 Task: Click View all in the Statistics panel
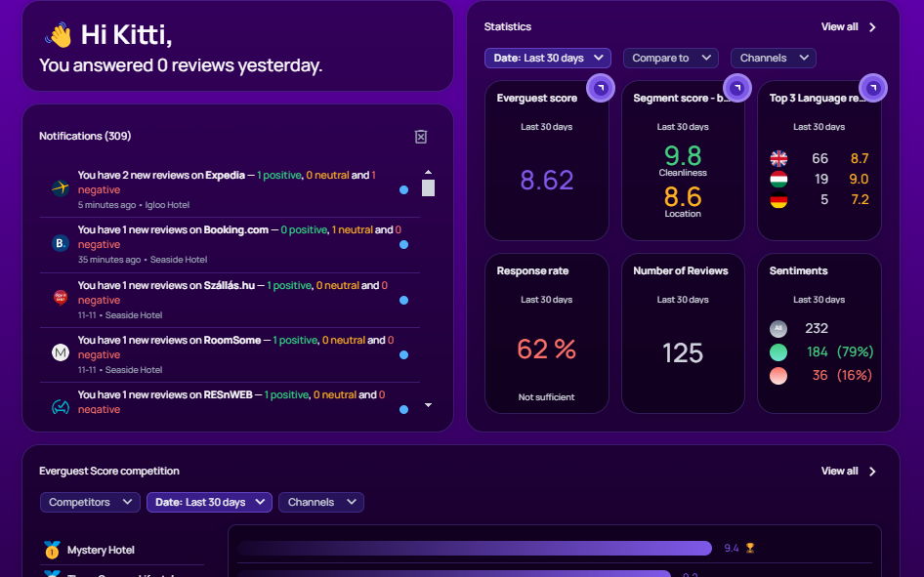849,27
